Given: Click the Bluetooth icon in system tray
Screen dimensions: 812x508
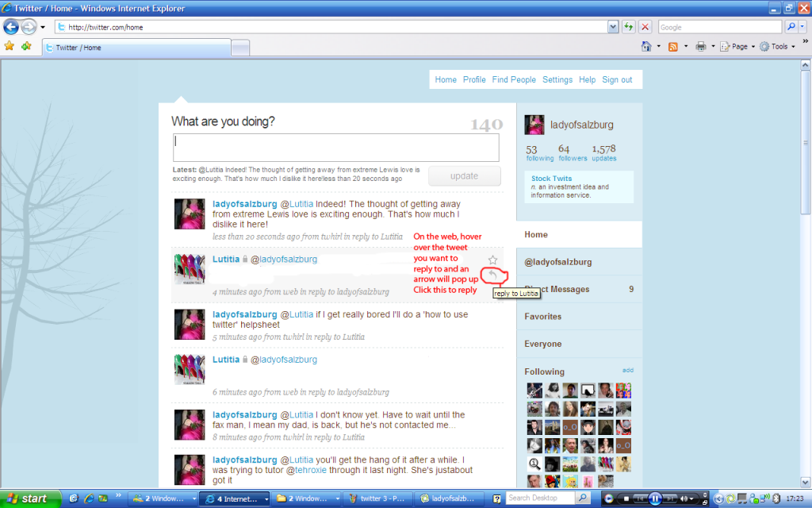Looking at the screenshot, I should (x=776, y=498).
